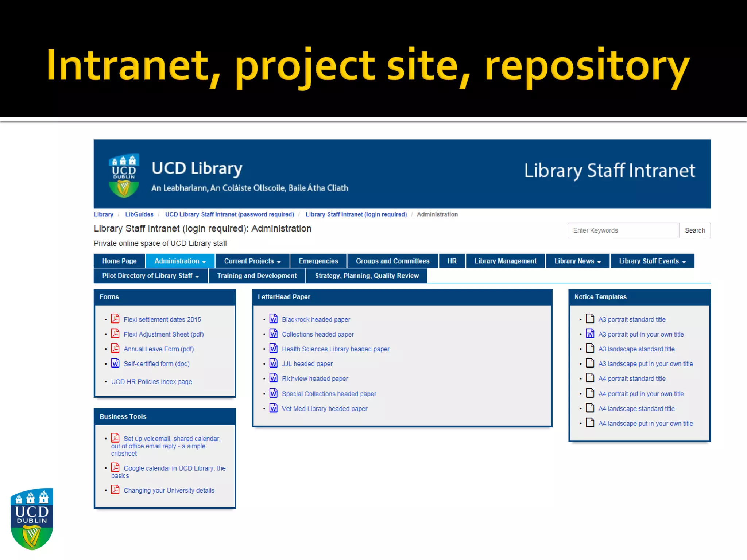
Task: Click Word icon for Vet Med Library paper
Action: coord(274,408)
